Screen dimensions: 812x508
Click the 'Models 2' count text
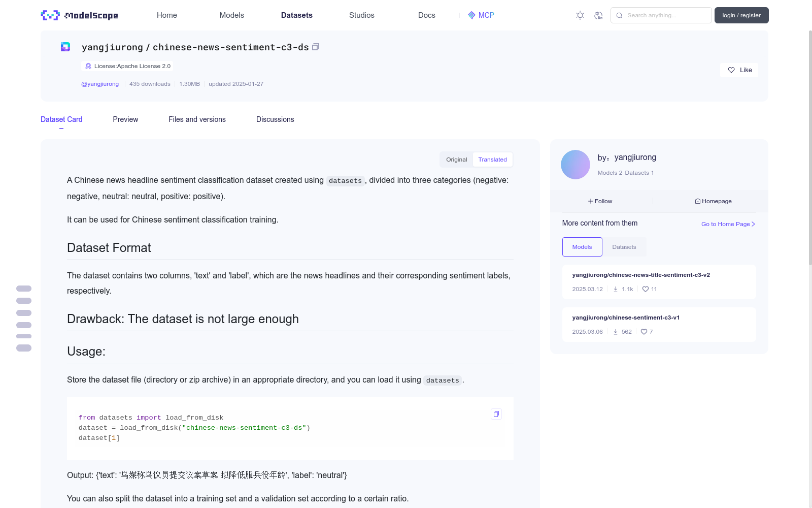click(610, 173)
